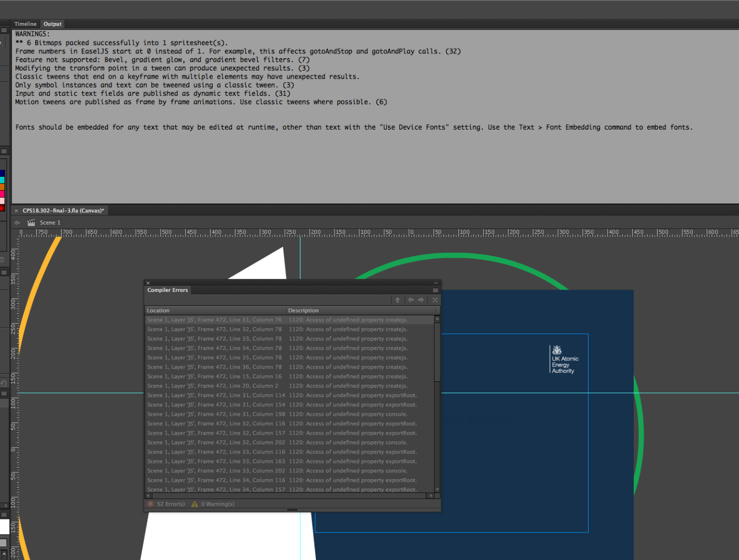Pick the hot pink color swatch

[x=2, y=194]
